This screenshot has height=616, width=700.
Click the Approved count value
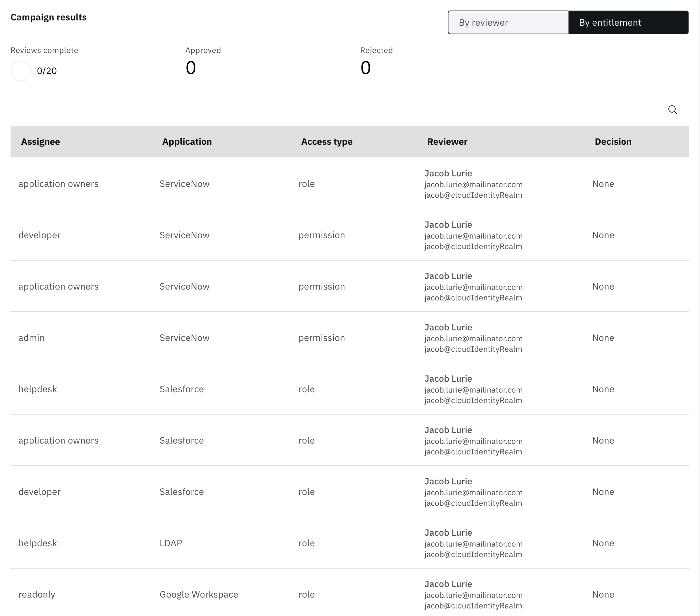coord(191,68)
